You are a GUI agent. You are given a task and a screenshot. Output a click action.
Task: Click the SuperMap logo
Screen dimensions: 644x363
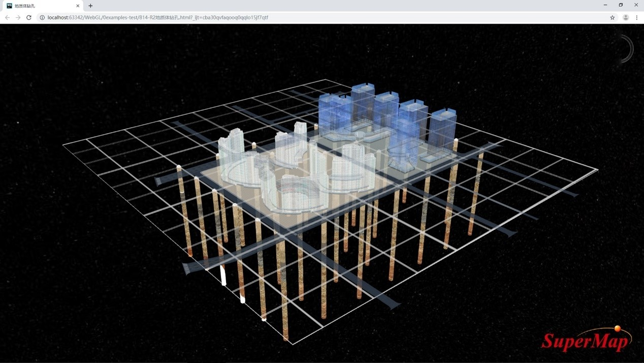tap(586, 340)
